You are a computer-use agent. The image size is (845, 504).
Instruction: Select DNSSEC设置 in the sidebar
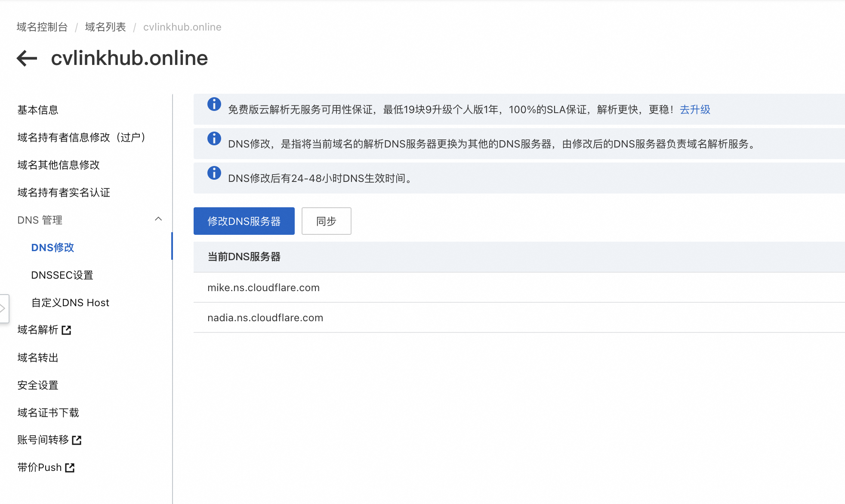click(x=62, y=275)
